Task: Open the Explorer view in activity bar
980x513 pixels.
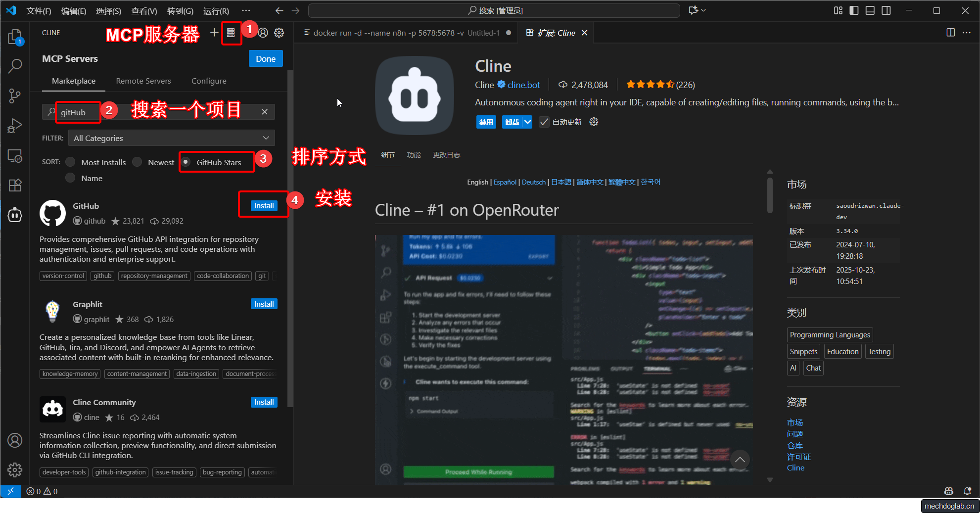Action: [15, 37]
